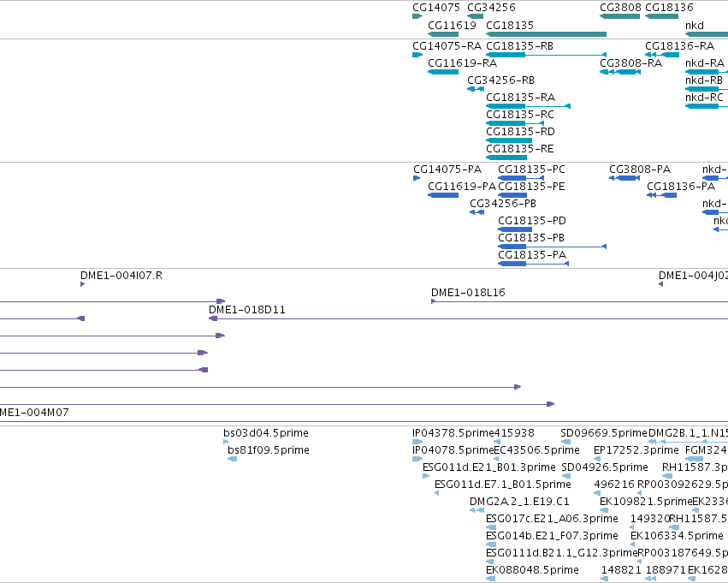Click the SD09669.5prime EST label
This screenshot has height=583, width=728.
tap(604, 433)
